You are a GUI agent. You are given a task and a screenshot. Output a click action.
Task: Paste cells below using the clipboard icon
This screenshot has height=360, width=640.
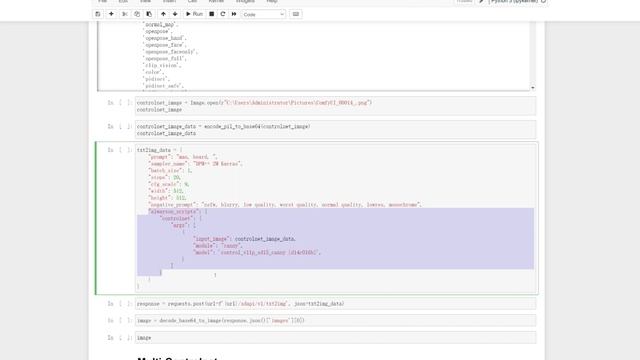tap(149, 14)
